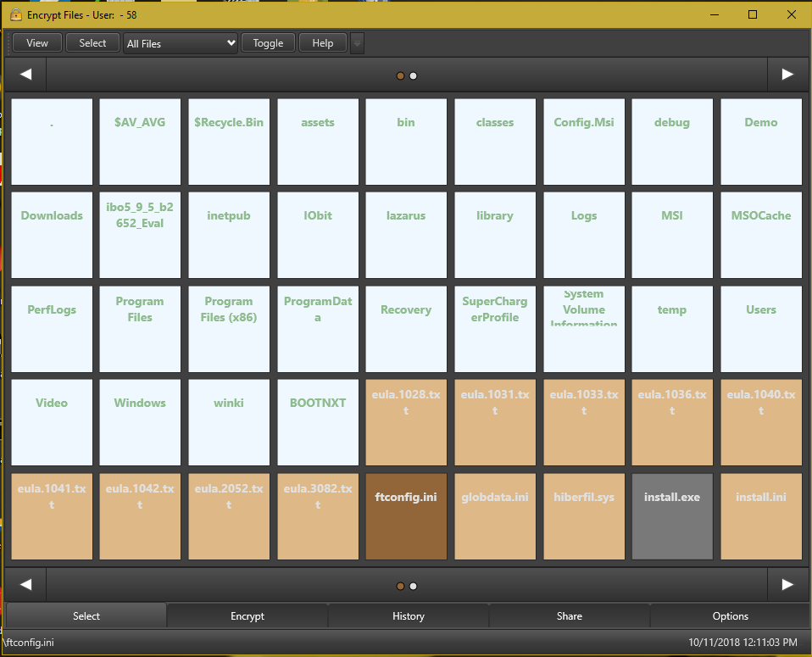The width and height of the screenshot is (812, 657).
Task: Open the Downloads folder tile
Action: click(x=52, y=235)
